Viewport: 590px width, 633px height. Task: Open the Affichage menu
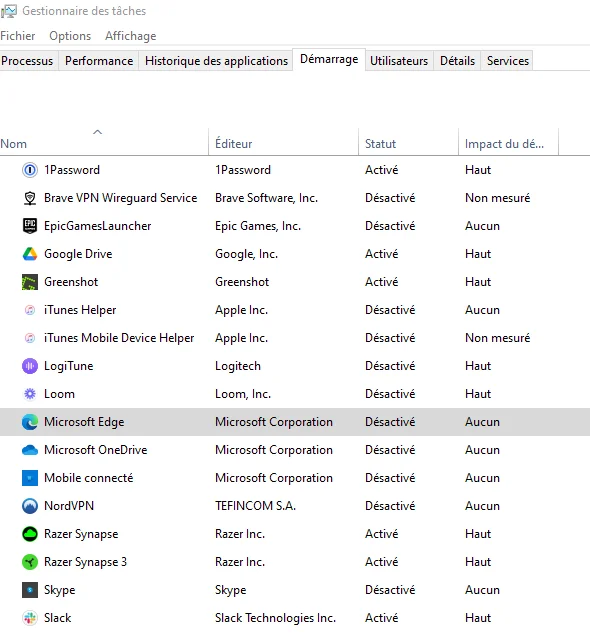tap(130, 36)
